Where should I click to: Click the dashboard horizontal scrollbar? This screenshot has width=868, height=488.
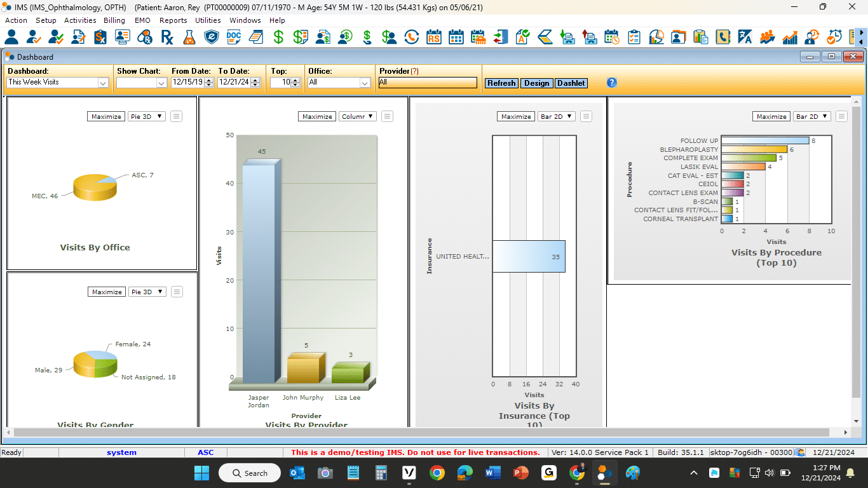[x=419, y=432]
